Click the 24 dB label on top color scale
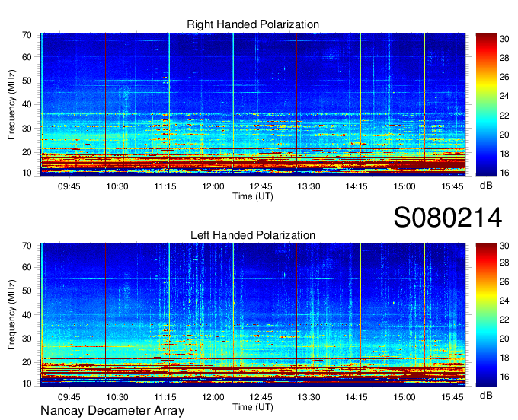This screenshot has width=518, height=420. coord(504,97)
